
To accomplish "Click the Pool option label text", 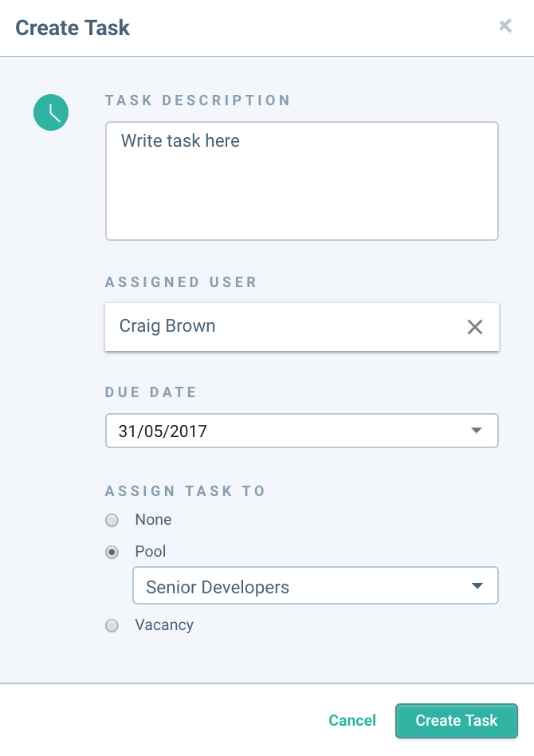I will (151, 552).
